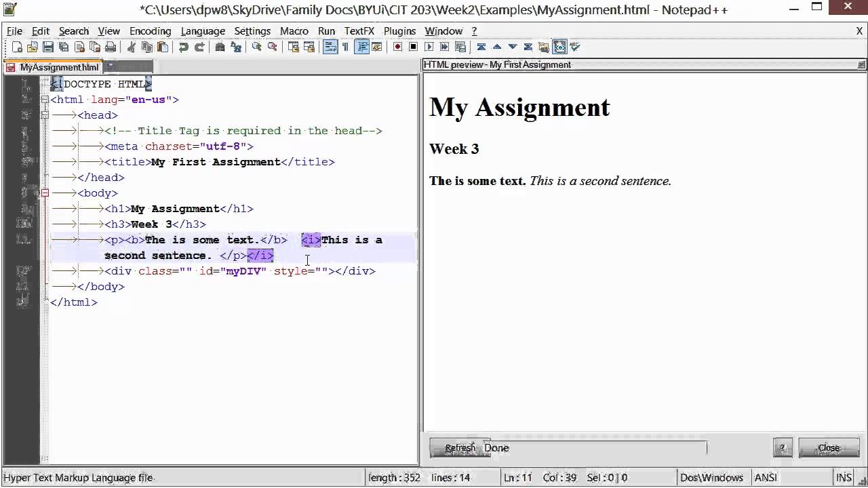
Task: Click the Close document toolbar icon
Action: point(79,47)
